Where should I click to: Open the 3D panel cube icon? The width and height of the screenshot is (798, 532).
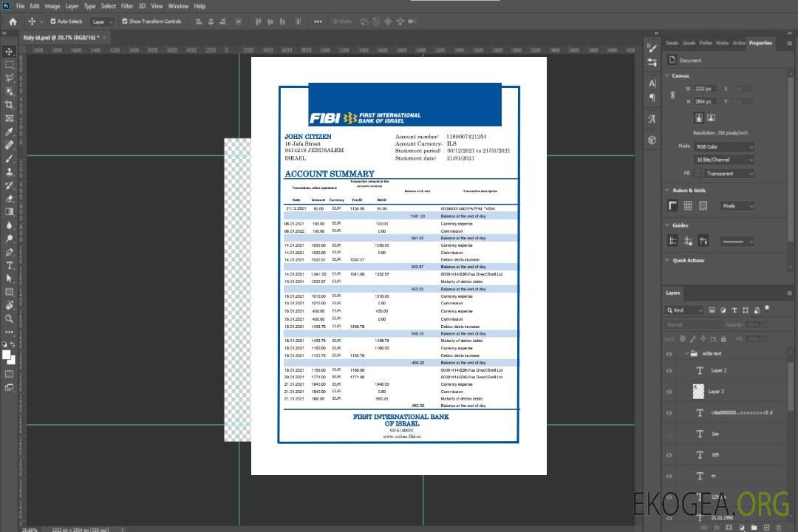652,140
